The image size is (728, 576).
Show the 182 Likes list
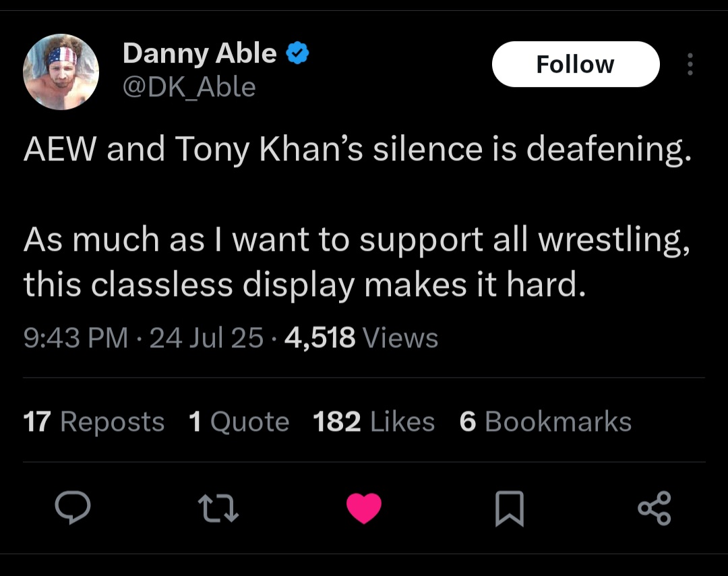[x=374, y=422]
